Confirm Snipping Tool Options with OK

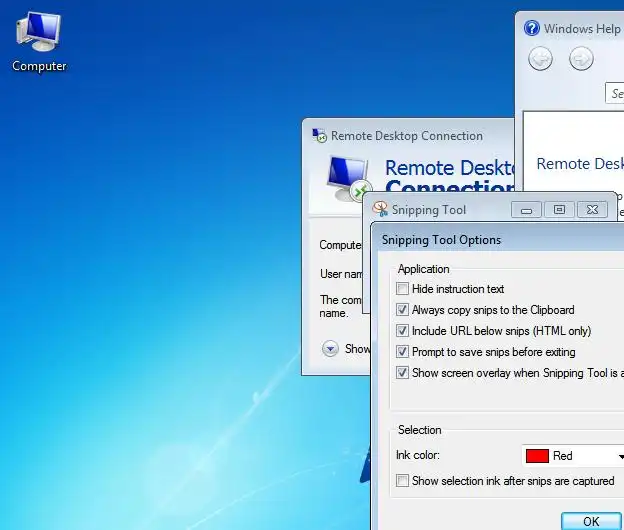591,521
